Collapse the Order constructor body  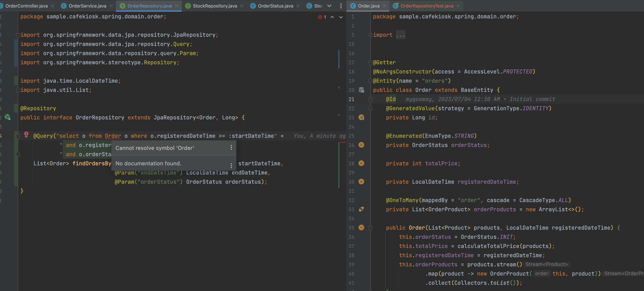[x=371, y=228]
